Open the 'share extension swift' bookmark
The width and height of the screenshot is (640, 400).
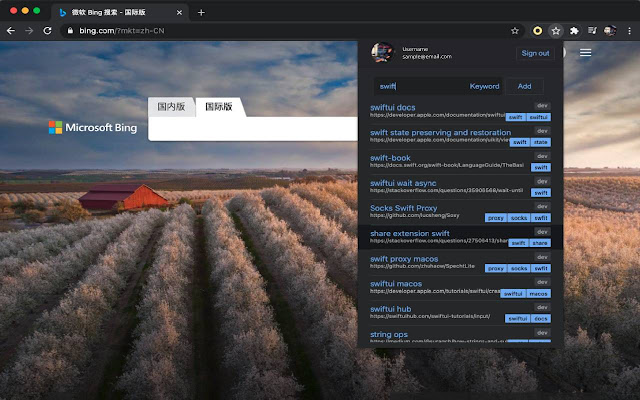(x=410, y=233)
